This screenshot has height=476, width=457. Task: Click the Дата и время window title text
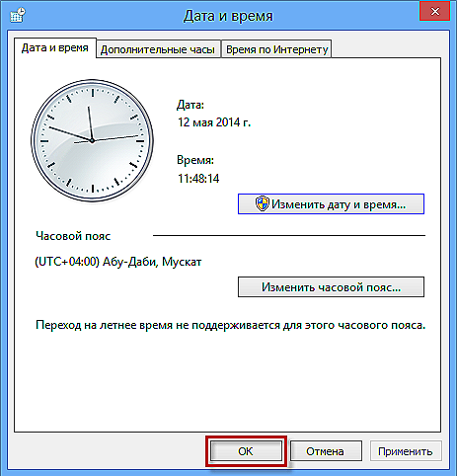(228, 16)
